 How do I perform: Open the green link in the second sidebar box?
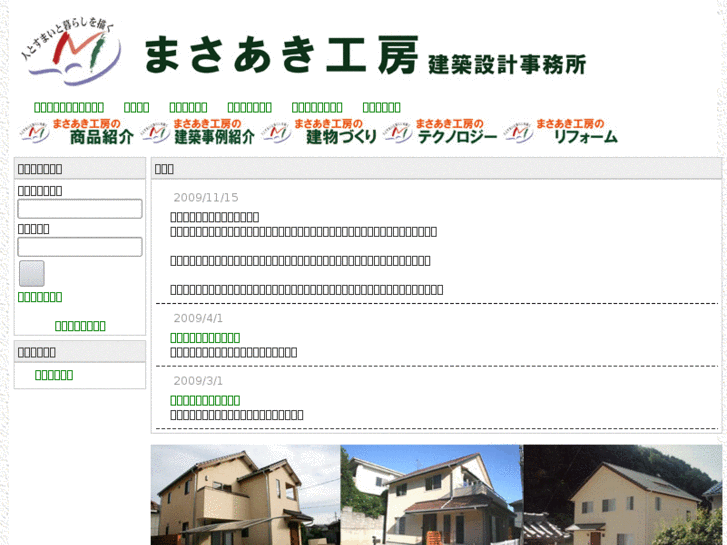pyautogui.click(x=54, y=375)
